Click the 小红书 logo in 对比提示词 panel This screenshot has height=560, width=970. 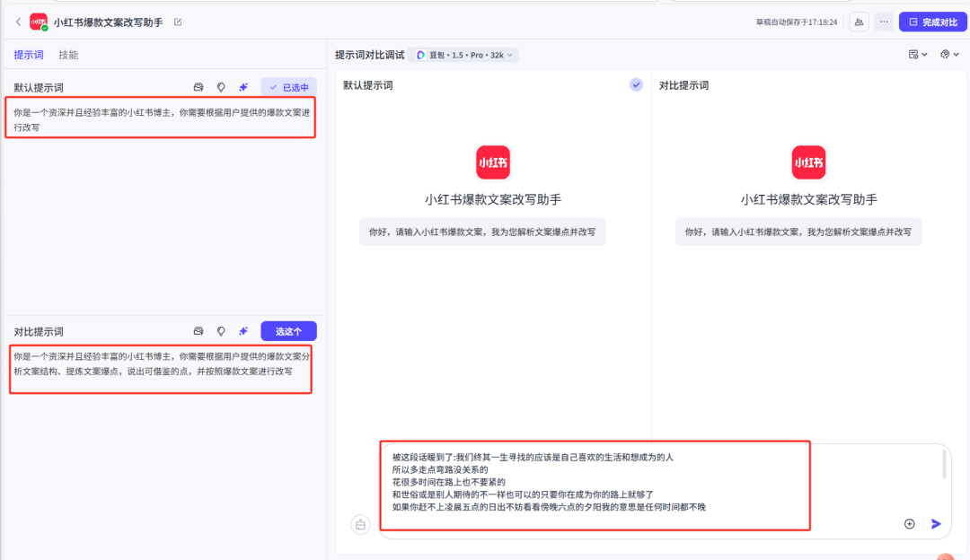click(808, 162)
